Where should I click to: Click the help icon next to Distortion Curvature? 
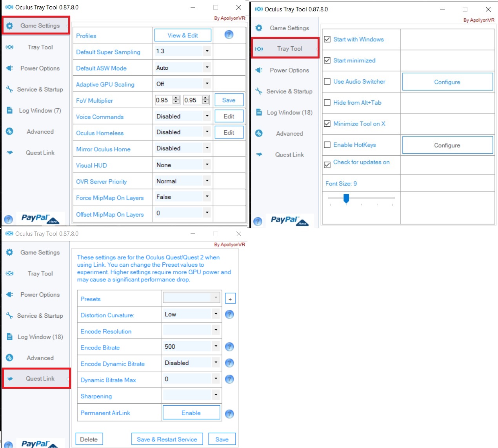point(229,314)
